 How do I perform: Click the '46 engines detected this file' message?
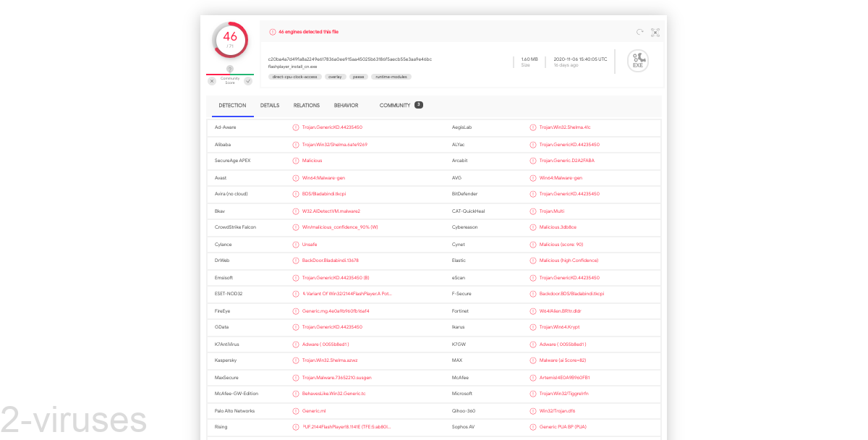(308, 32)
